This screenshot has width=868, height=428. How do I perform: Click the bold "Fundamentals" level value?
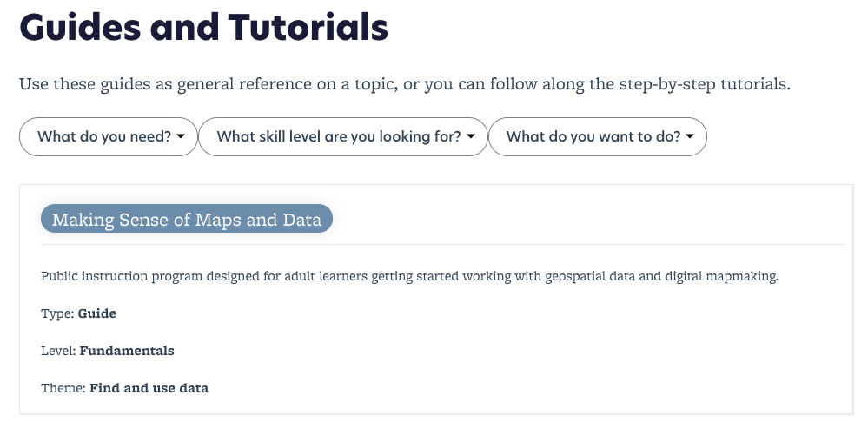[x=127, y=351]
